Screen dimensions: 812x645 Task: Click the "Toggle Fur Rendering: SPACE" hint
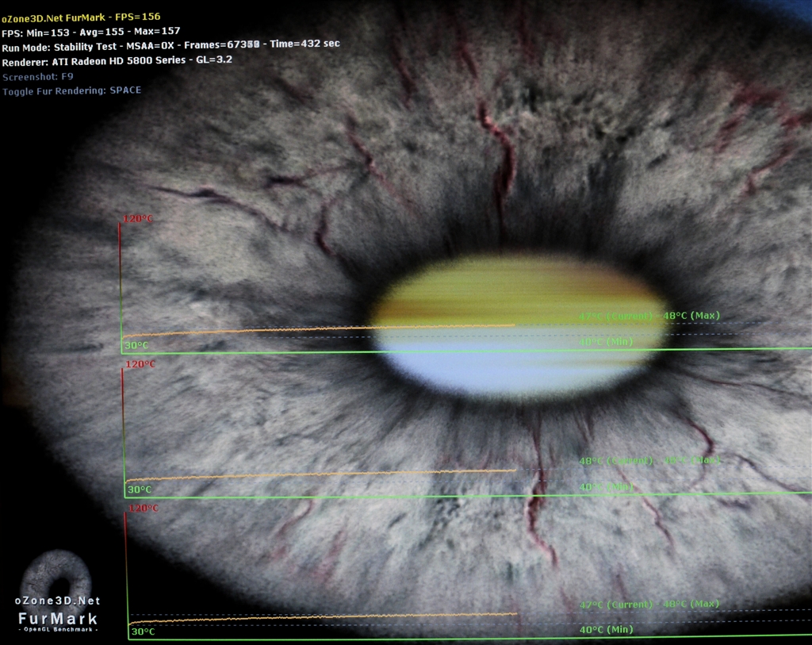tap(71, 90)
